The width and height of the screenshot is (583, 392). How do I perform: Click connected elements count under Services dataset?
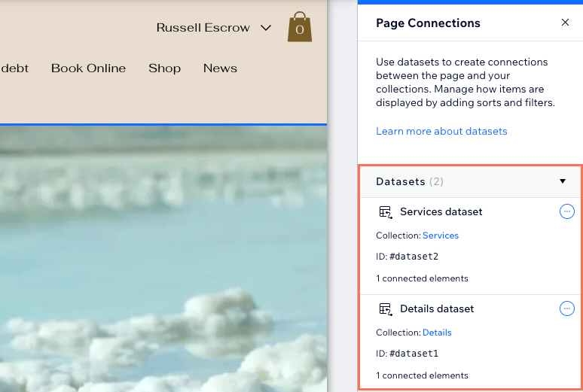(422, 278)
